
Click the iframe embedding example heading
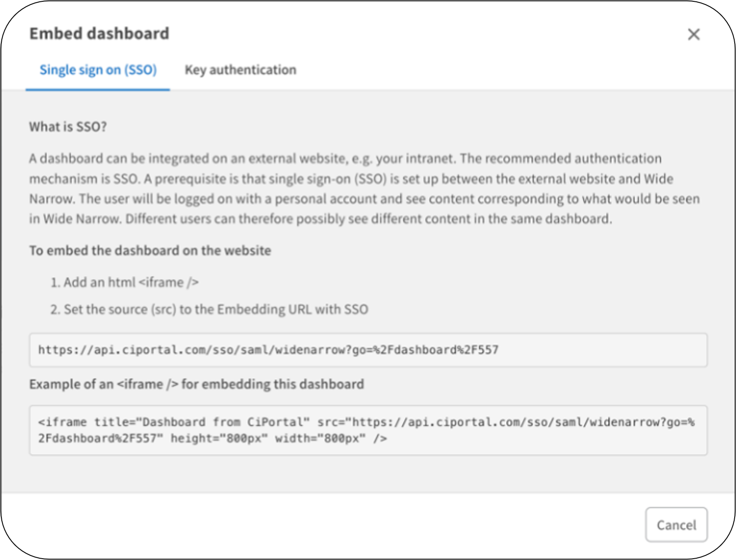pos(197,384)
